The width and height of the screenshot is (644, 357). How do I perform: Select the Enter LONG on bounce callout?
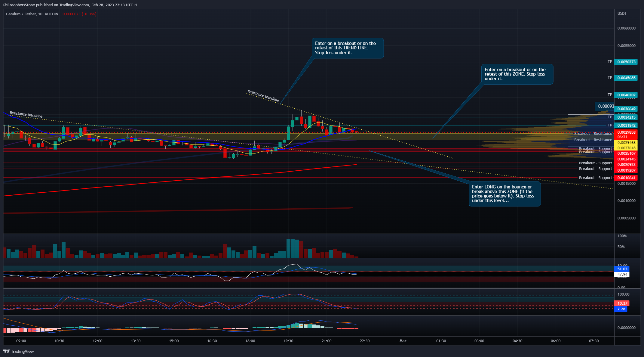tap(504, 194)
